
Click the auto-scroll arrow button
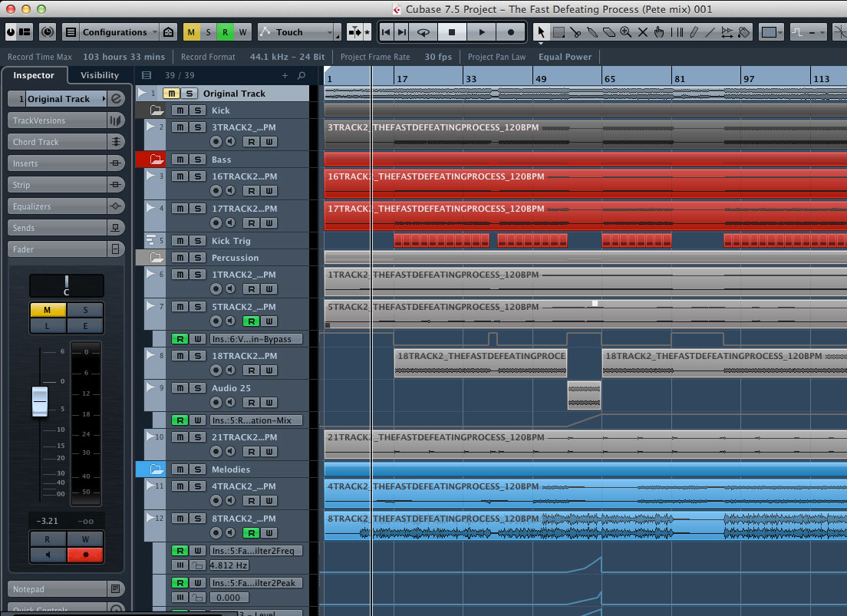(355, 32)
